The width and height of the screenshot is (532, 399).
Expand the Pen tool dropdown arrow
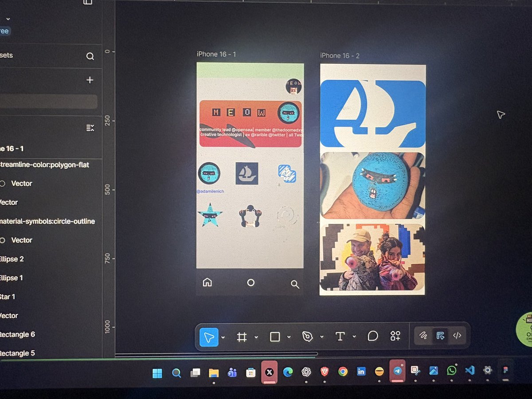321,337
